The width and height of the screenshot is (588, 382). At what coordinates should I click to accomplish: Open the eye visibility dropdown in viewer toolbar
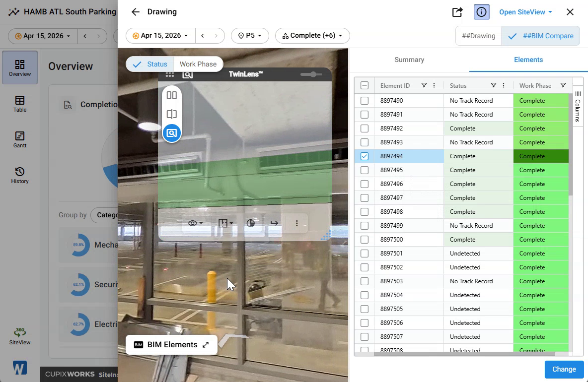point(195,223)
